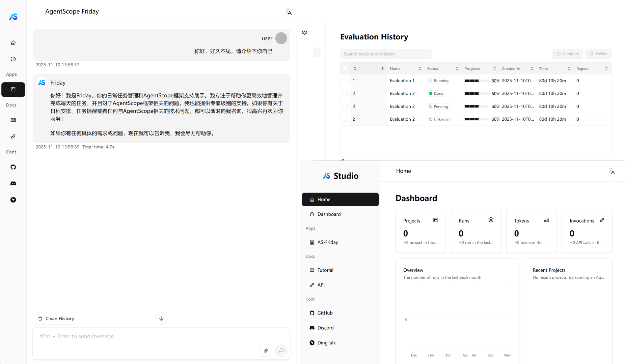Image resolution: width=625 pixels, height=364 pixels.
Task: Open DingTalk icon in the collapsed sidebar
Action: (13, 200)
